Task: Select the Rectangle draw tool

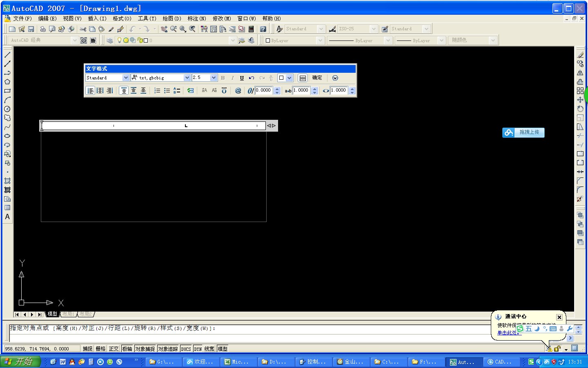Action: click(7, 91)
